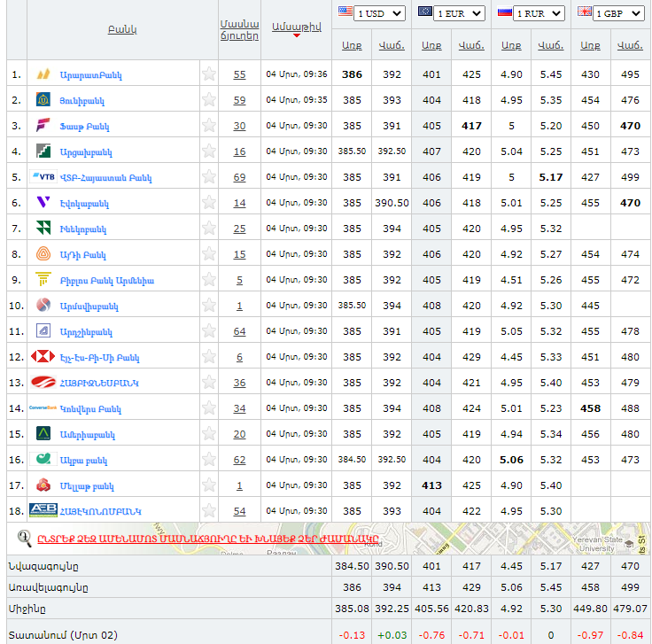
Task: Toggle favorite star for Էվոկաբանկ
Action: [209, 203]
